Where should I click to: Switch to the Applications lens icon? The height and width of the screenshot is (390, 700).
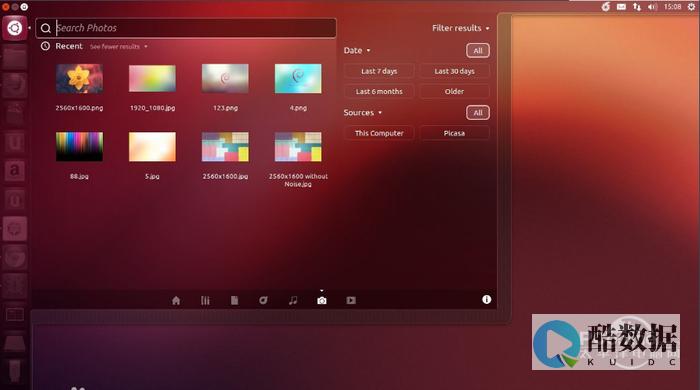[x=205, y=300]
